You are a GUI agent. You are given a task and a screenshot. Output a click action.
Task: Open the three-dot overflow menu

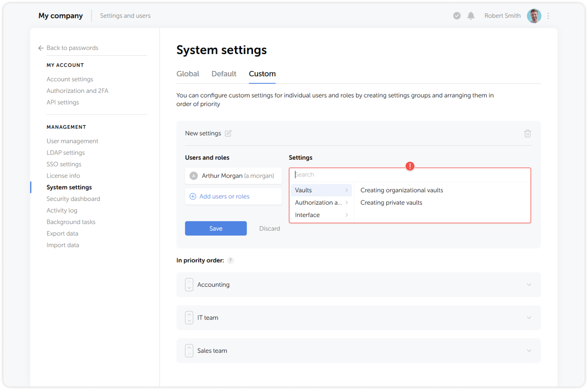(x=548, y=16)
